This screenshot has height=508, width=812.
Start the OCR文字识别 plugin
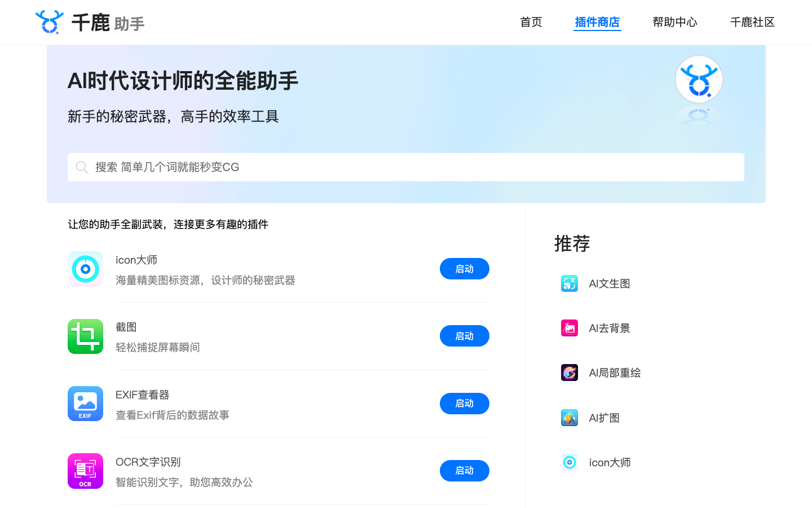(x=464, y=471)
